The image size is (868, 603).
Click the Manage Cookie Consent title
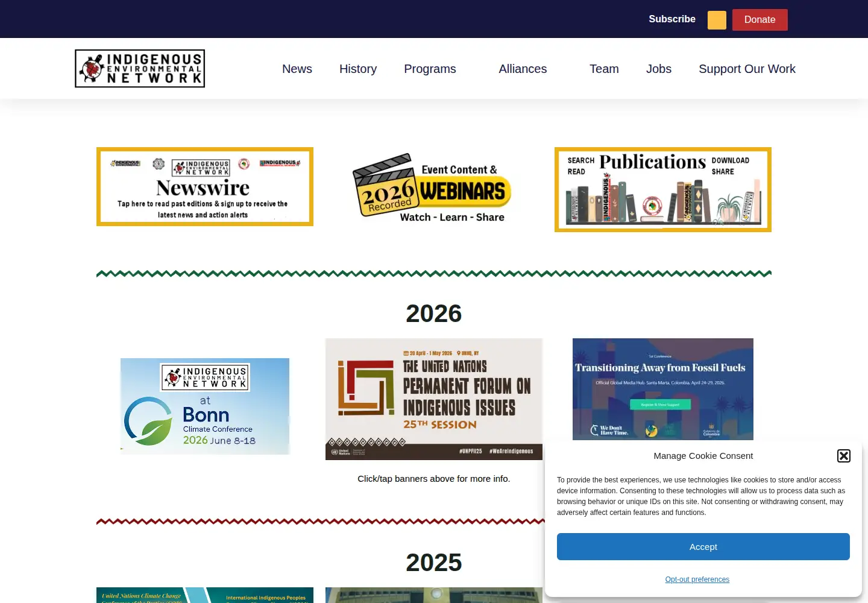(x=703, y=456)
